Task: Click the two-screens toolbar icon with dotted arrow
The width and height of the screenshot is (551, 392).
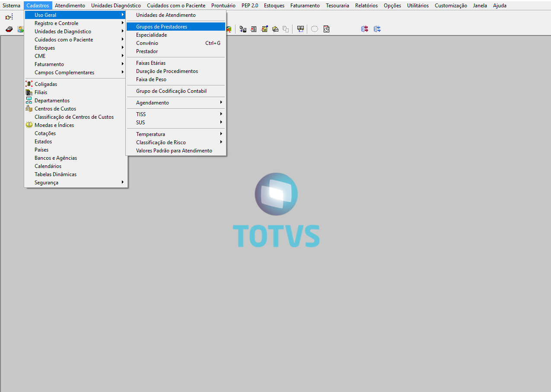Action: tap(300, 29)
